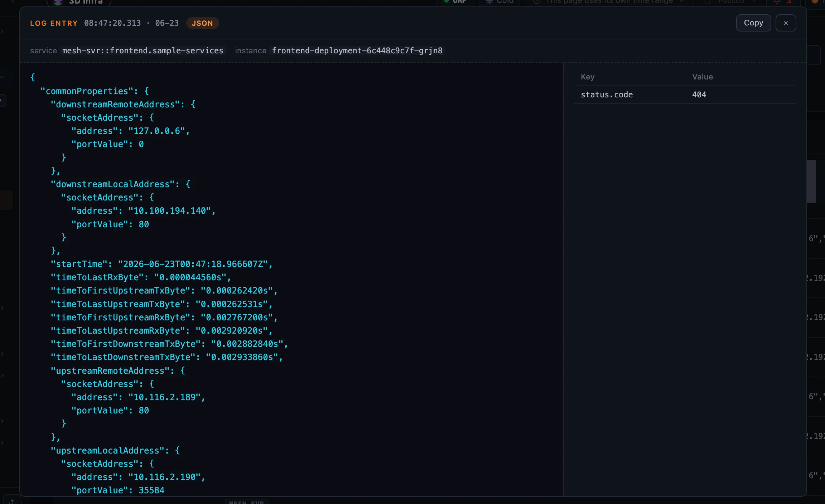The width and height of the screenshot is (825, 504).
Task: Click the "timeToLastRxByte" line
Action: coord(141,277)
